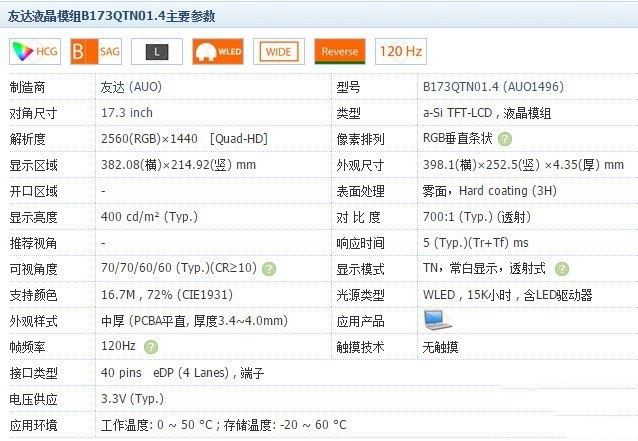Select color value 16.7M, 72% (CIE1931)
This screenshot has height=441, width=638.
pos(167,295)
